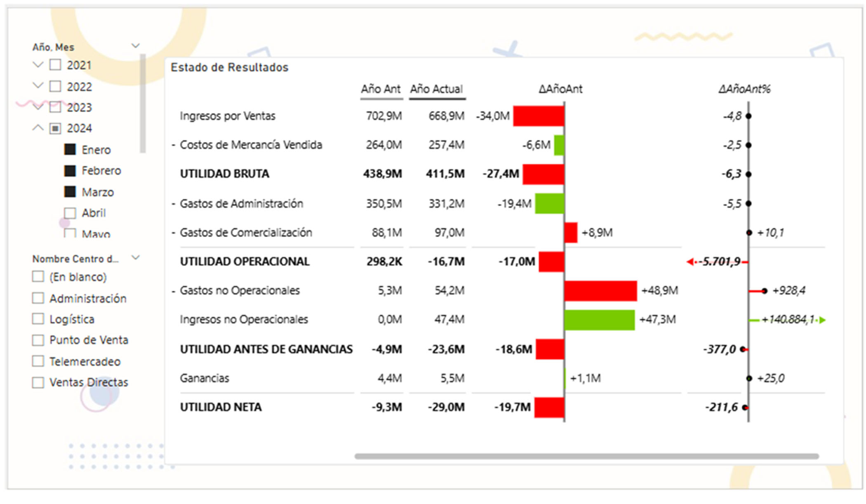Expand the 2021 year node

38,65
